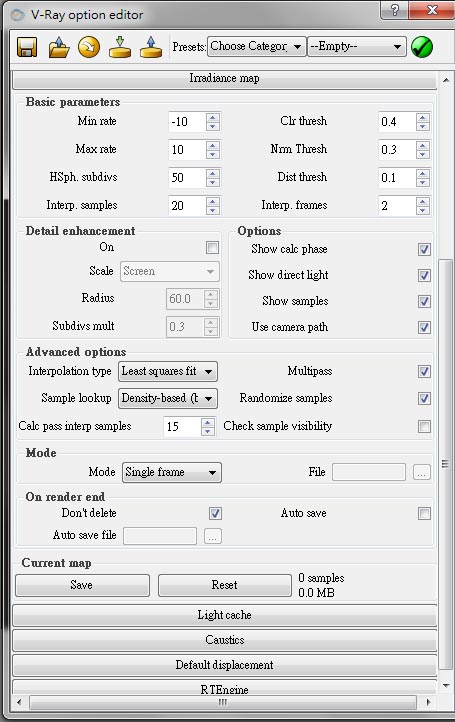Enable Check sample visibility checkbox
This screenshot has height=722, width=455.
(x=424, y=426)
